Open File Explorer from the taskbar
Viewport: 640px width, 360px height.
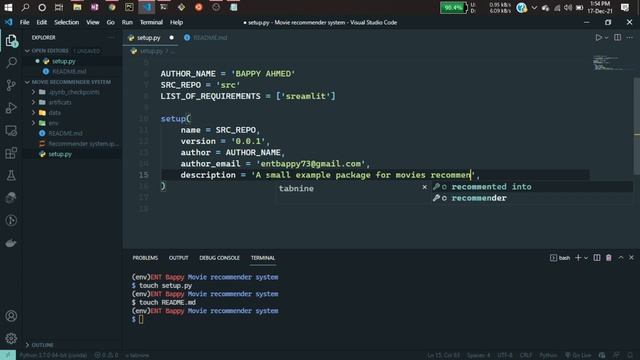77,7
